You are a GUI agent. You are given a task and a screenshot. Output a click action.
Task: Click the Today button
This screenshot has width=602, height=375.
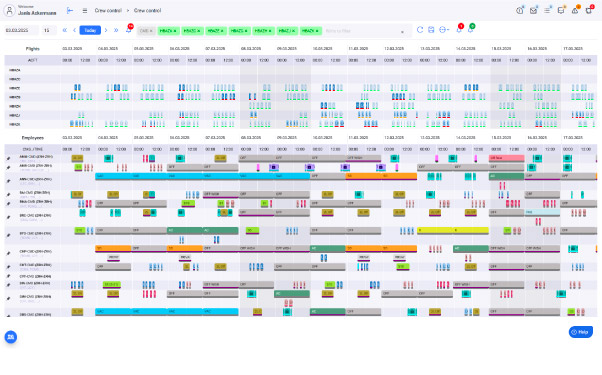click(90, 30)
